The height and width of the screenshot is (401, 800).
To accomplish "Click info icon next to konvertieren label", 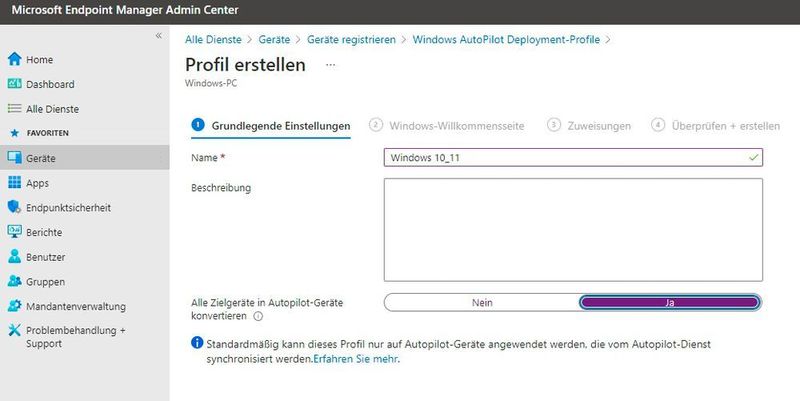I will point(258,316).
